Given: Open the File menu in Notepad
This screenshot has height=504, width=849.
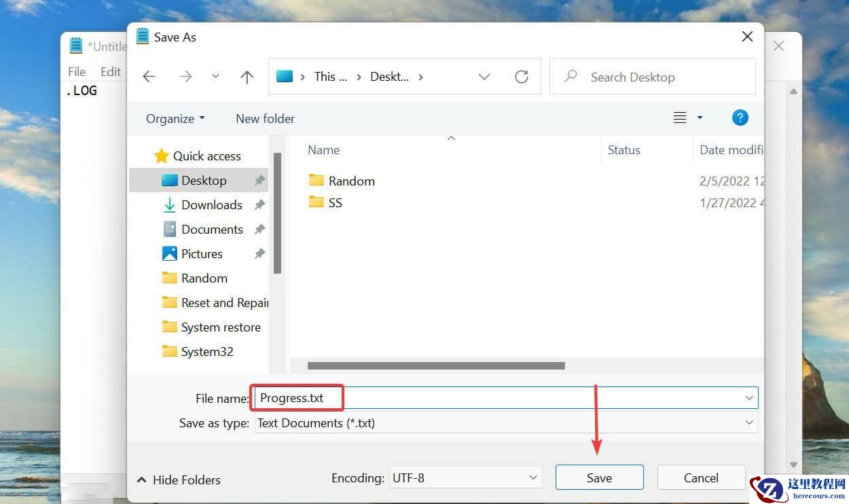Looking at the screenshot, I should pos(77,71).
